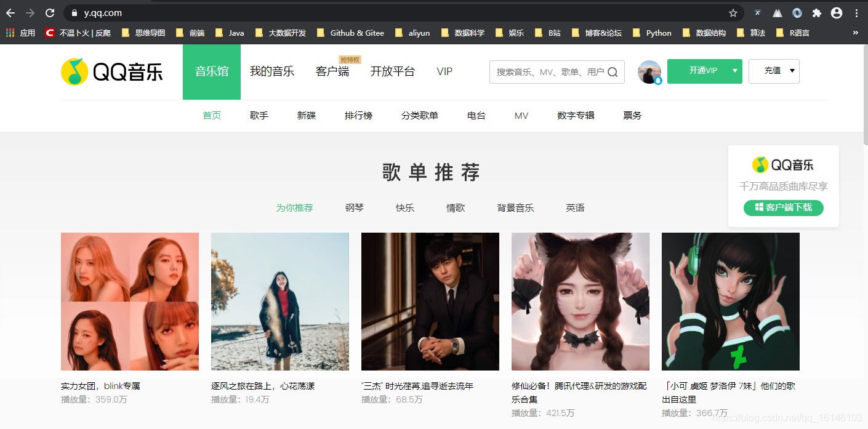The image size is (868, 429).
Task: Open the gray triangle extension icon
Action: 778,13
